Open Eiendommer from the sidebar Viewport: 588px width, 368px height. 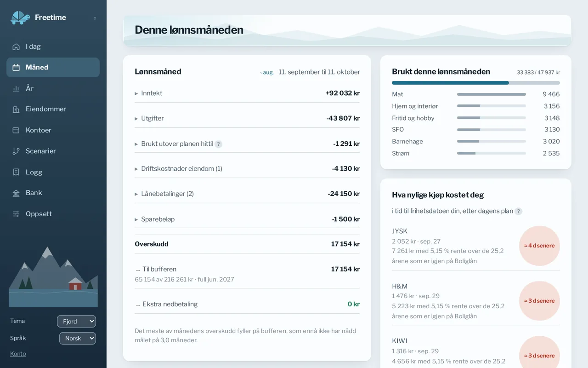pyautogui.click(x=53, y=109)
